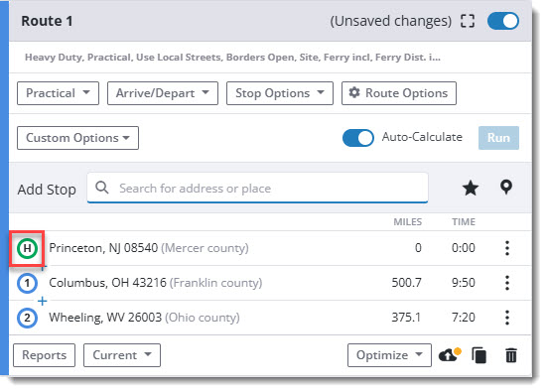Expand the Practical routing type dropdown
Viewport: 547px width, 392px height.
point(58,93)
